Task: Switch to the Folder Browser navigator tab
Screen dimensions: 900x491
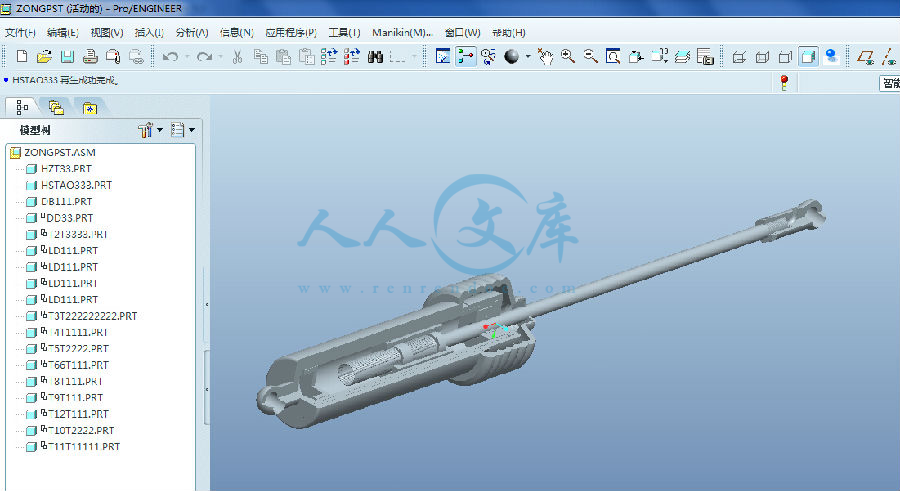Action: point(56,107)
